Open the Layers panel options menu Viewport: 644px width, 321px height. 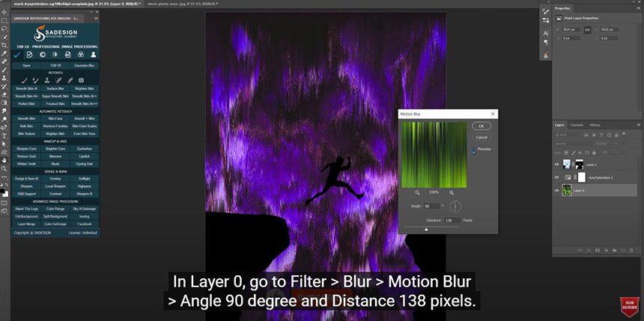point(640,124)
